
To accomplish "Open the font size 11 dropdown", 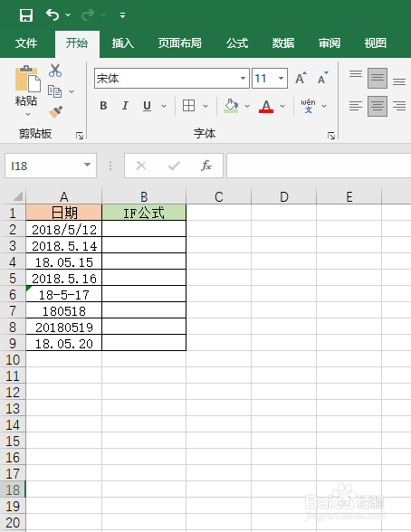I will [281, 79].
